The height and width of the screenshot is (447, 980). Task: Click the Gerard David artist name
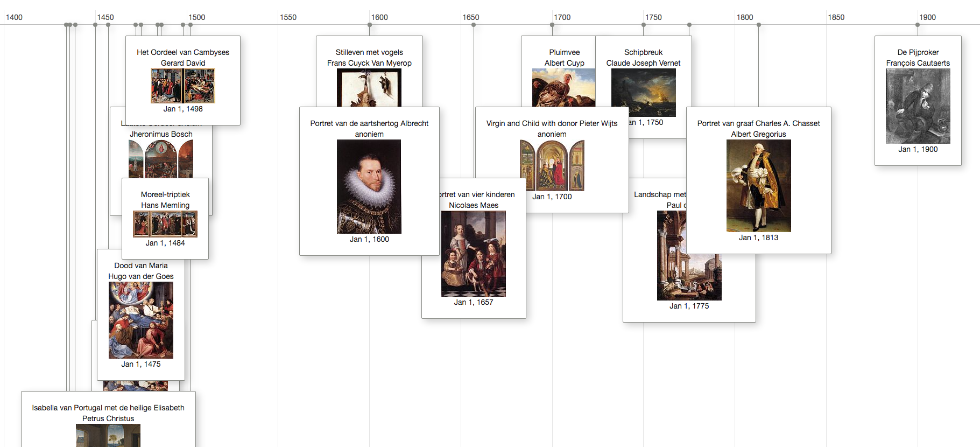pyautogui.click(x=183, y=63)
